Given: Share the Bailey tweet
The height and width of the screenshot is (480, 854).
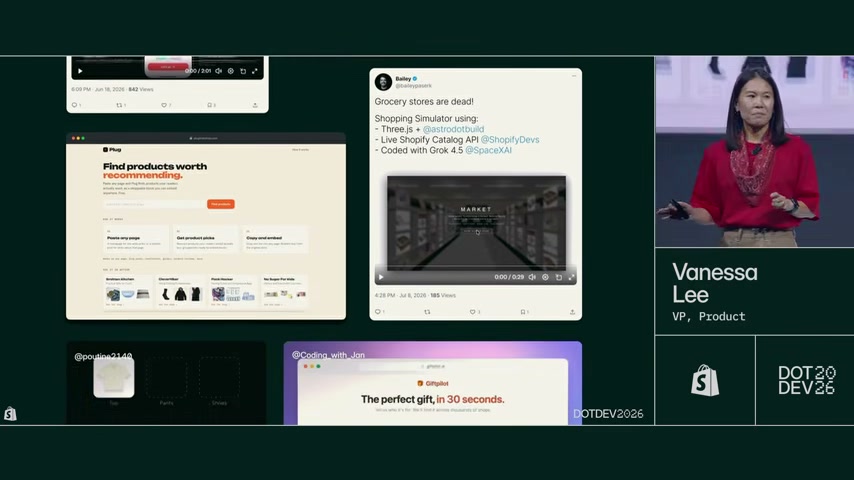Looking at the screenshot, I should coord(572,312).
